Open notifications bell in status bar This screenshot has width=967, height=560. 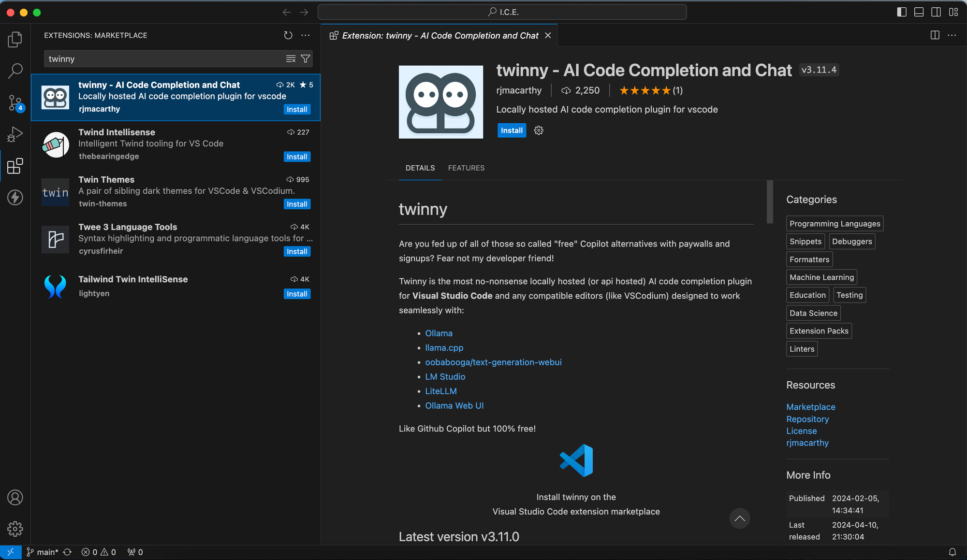(952, 552)
